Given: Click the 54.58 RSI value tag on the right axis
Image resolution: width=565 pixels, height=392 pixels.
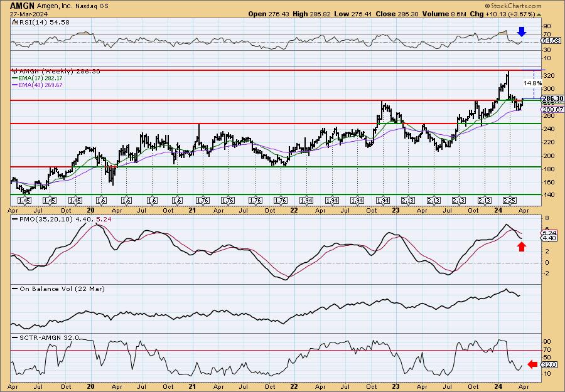Looking at the screenshot, I should coord(552,41).
